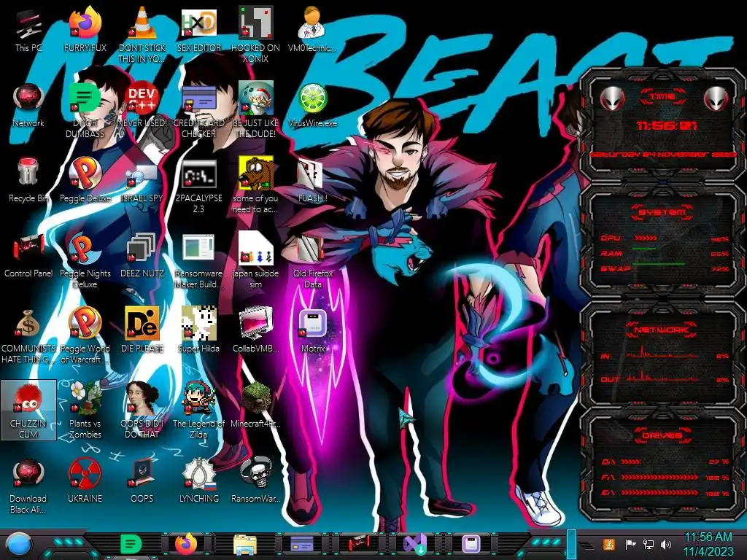Select the SYSTEM widget header

(662, 212)
